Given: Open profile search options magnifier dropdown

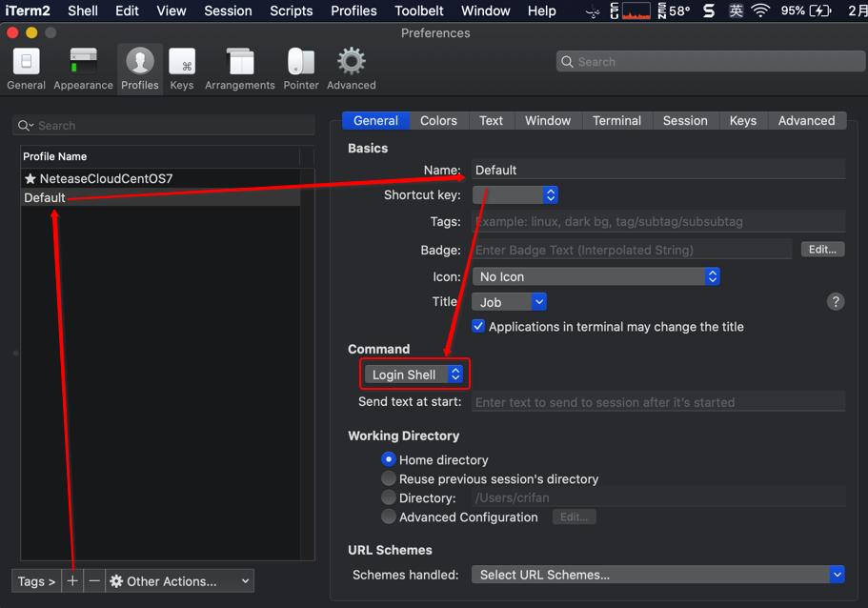Looking at the screenshot, I should click(x=26, y=126).
